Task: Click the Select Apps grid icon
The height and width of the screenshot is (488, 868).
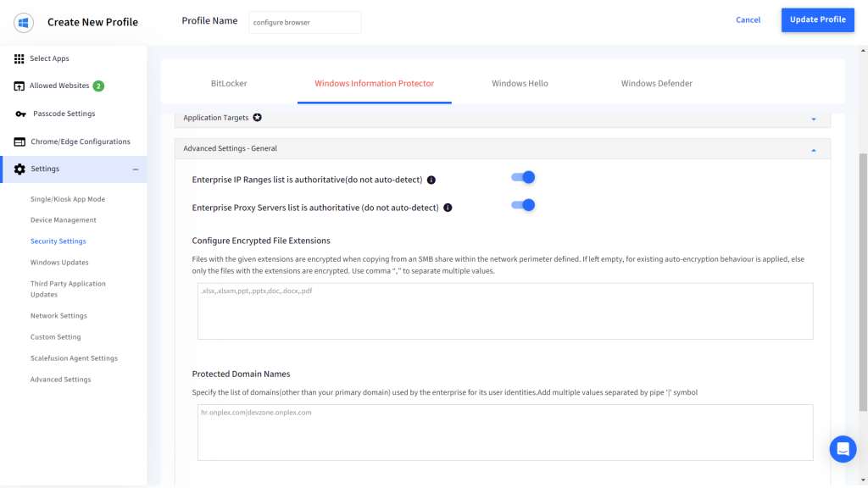Action: click(19, 58)
